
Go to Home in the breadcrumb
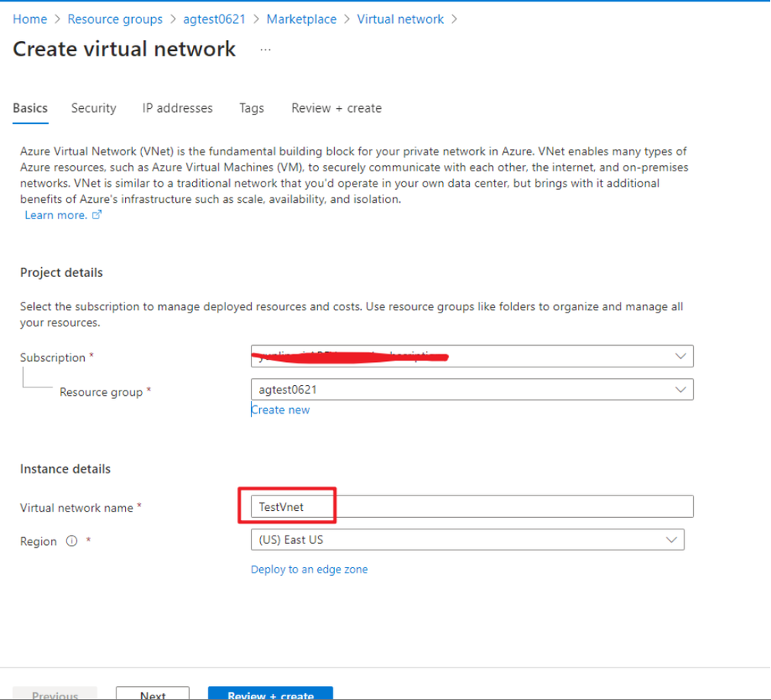click(30, 19)
